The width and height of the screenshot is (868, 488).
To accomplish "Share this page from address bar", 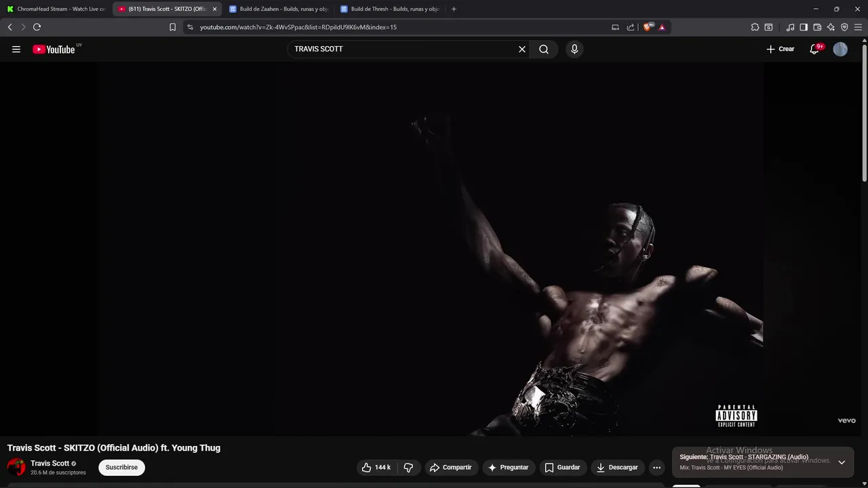I will click(x=631, y=27).
